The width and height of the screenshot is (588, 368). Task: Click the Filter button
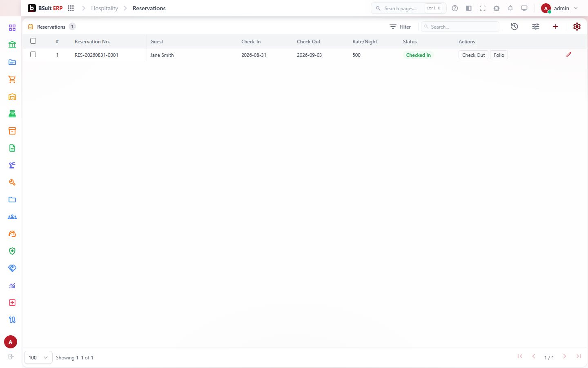tap(400, 27)
